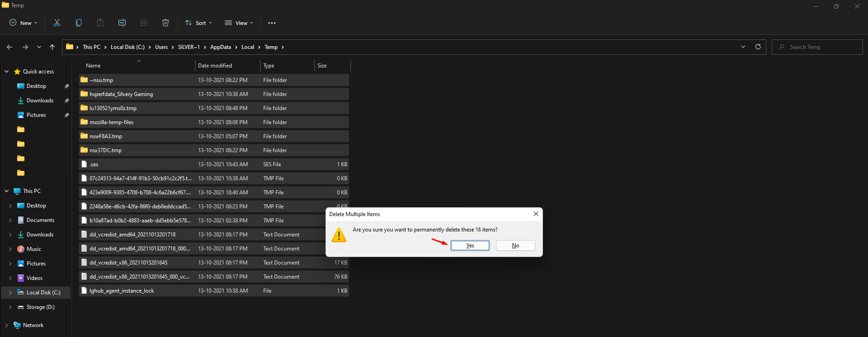Open the View dropdown menu

tap(239, 23)
